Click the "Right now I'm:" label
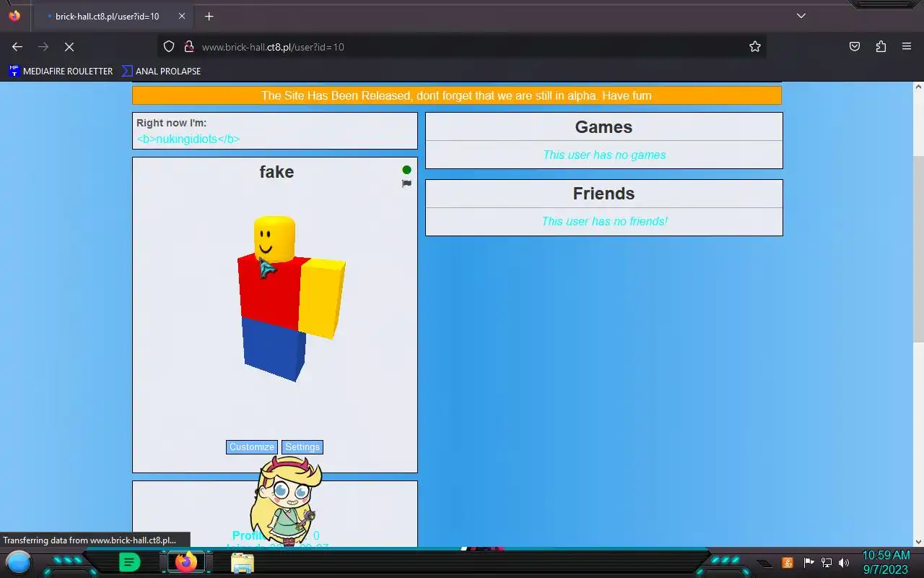Viewport: 924px width, 578px height. click(171, 123)
